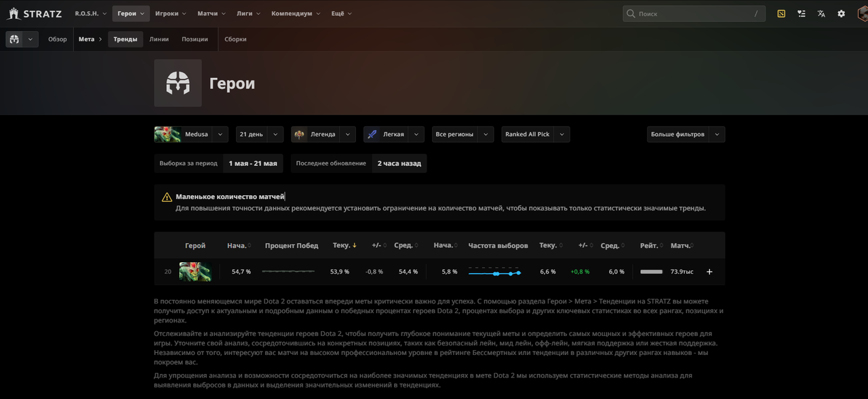The height and width of the screenshot is (399, 868).
Task: Click the large helmet icon beside Герои title
Action: [178, 83]
